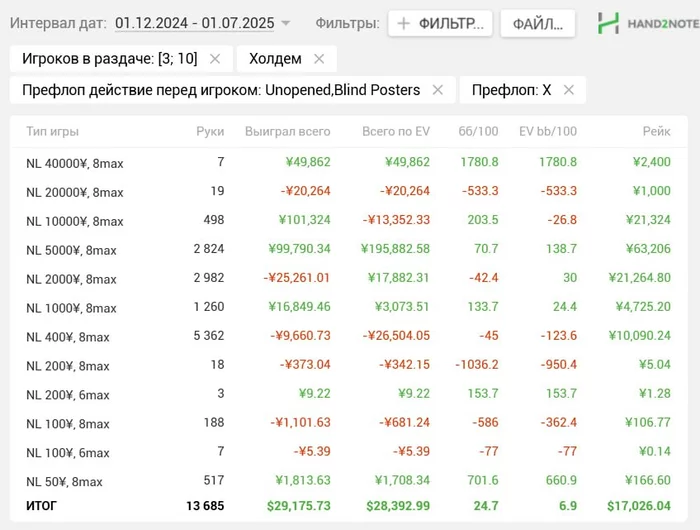The width and height of the screenshot is (700, 530).
Task: Remove the Unopened, Blind Posters filter
Action: 437,90
